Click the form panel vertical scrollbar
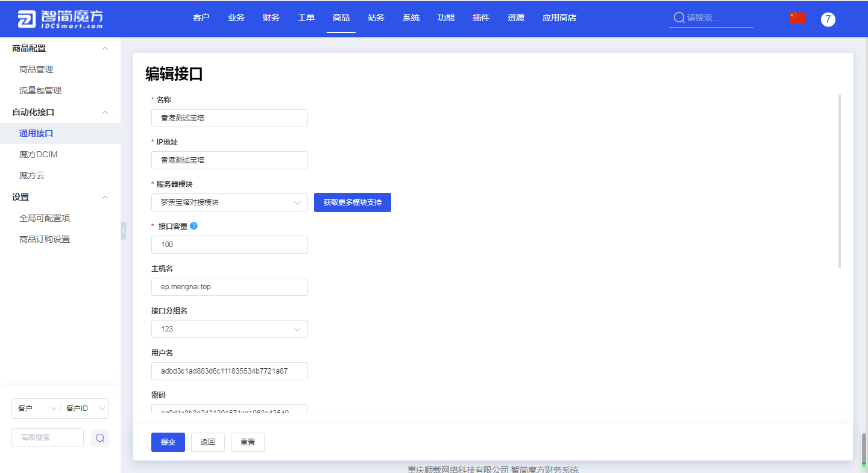 [x=840, y=181]
